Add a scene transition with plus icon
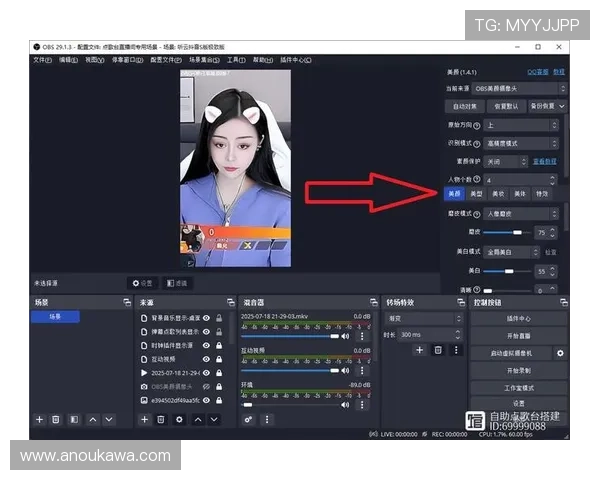Image resolution: width=600 pixels, height=480 pixels. [420, 350]
